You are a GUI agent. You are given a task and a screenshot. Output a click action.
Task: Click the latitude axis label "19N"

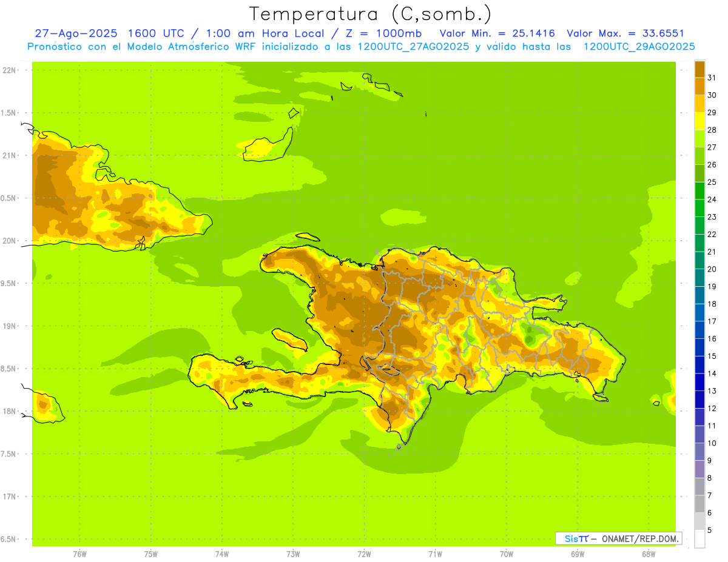[10, 326]
